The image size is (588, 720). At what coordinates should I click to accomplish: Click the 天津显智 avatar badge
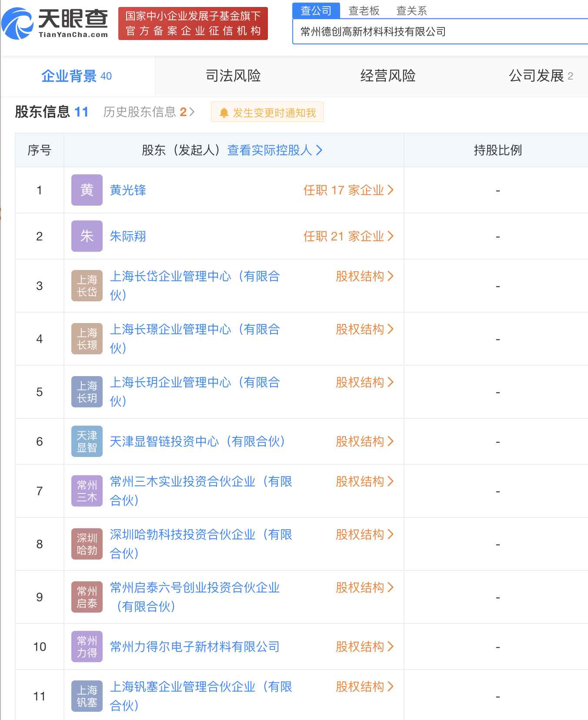[x=87, y=441]
